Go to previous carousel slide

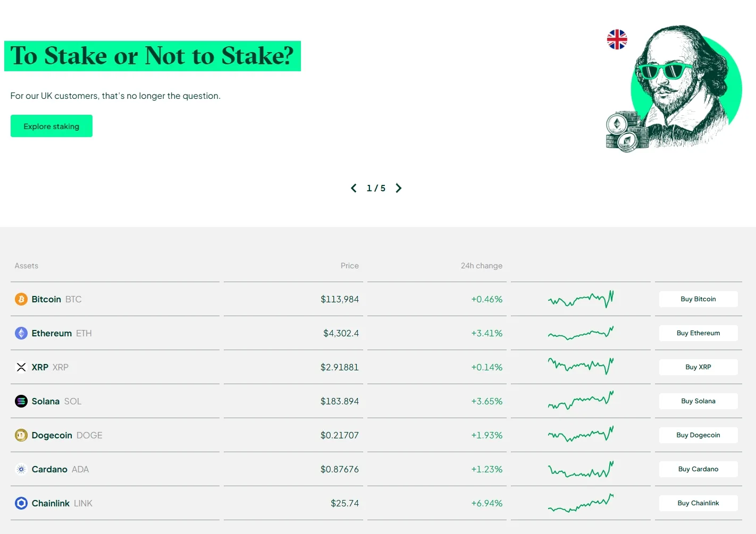coord(354,188)
